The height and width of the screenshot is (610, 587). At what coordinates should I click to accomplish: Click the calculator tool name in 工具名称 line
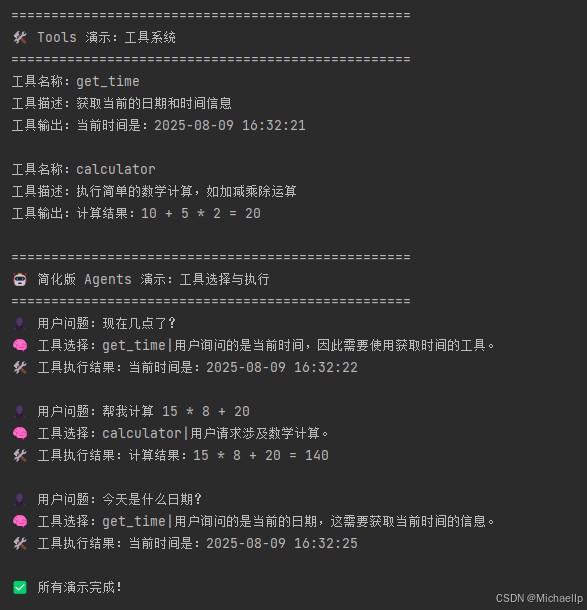point(116,170)
